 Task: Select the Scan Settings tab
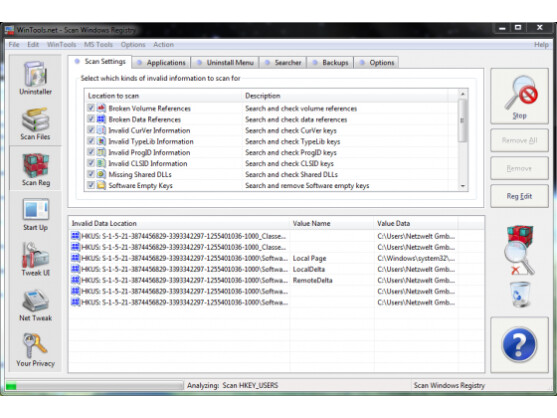pos(100,61)
